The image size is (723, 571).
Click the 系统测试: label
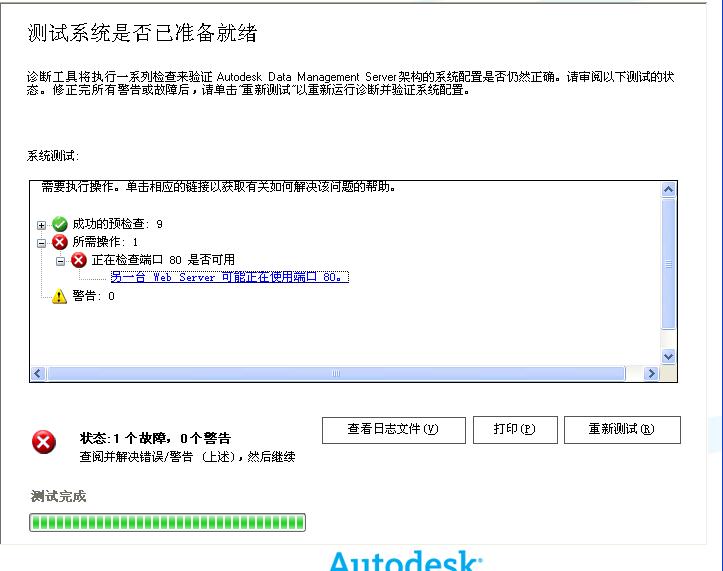click(x=53, y=156)
